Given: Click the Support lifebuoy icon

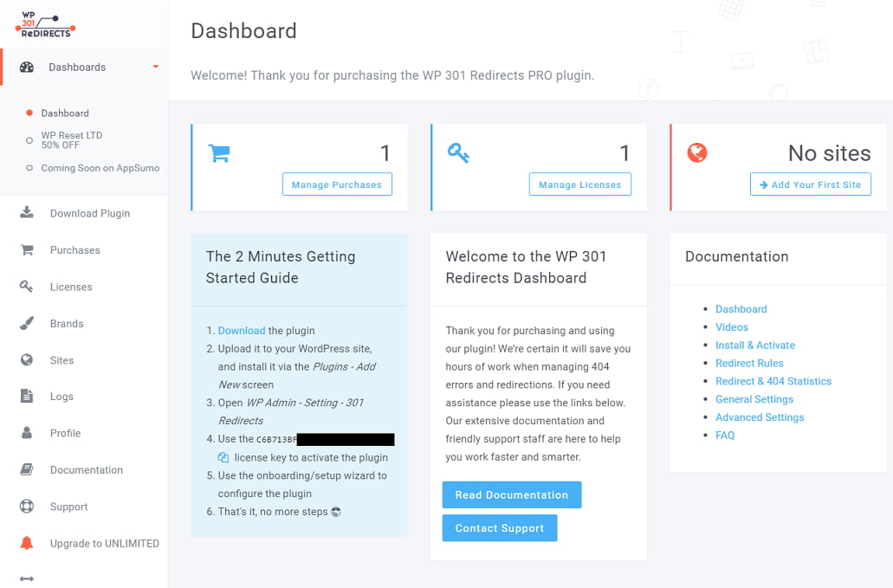Looking at the screenshot, I should (x=27, y=506).
